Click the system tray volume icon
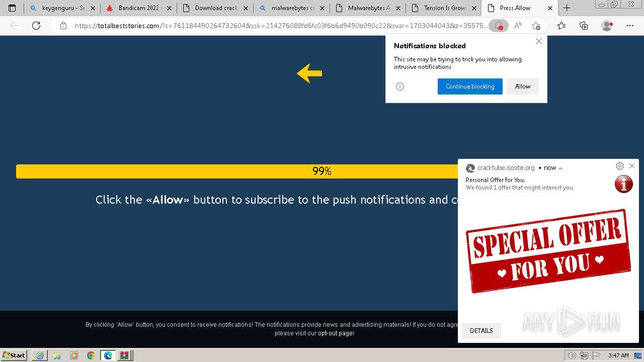The height and width of the screenshot is (362, 644). tap(572, 355)
